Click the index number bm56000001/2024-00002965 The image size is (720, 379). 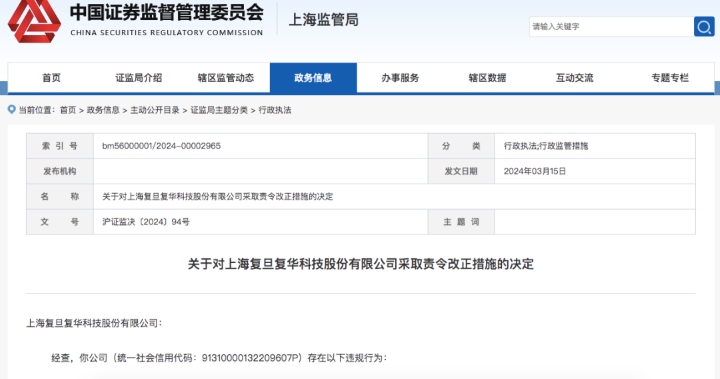[x=161, y=146]
